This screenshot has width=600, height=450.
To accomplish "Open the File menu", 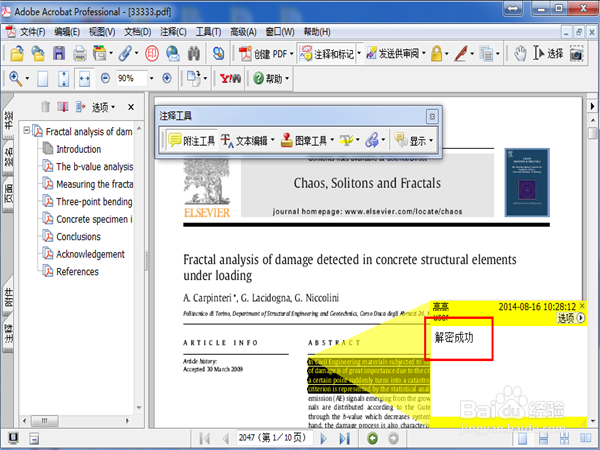I will (x=32, y=32).
